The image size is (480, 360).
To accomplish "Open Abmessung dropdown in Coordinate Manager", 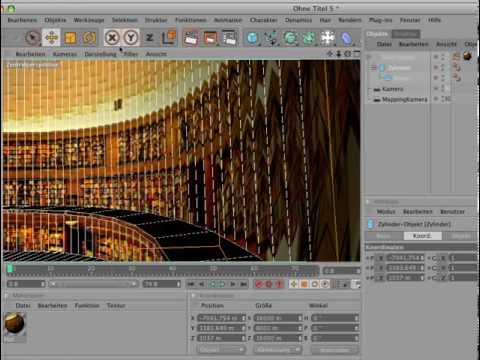I will pos(278,350).
